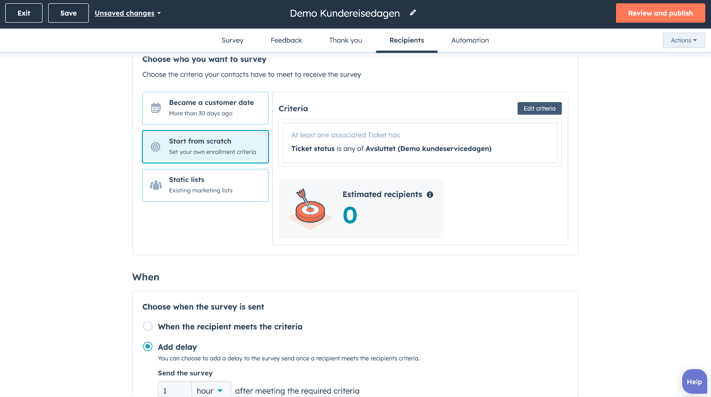The height and width of the screenshot is (397, 711).
Task: Go to the Automation tab
Action: pyautogui.click(x=470, y=40)
